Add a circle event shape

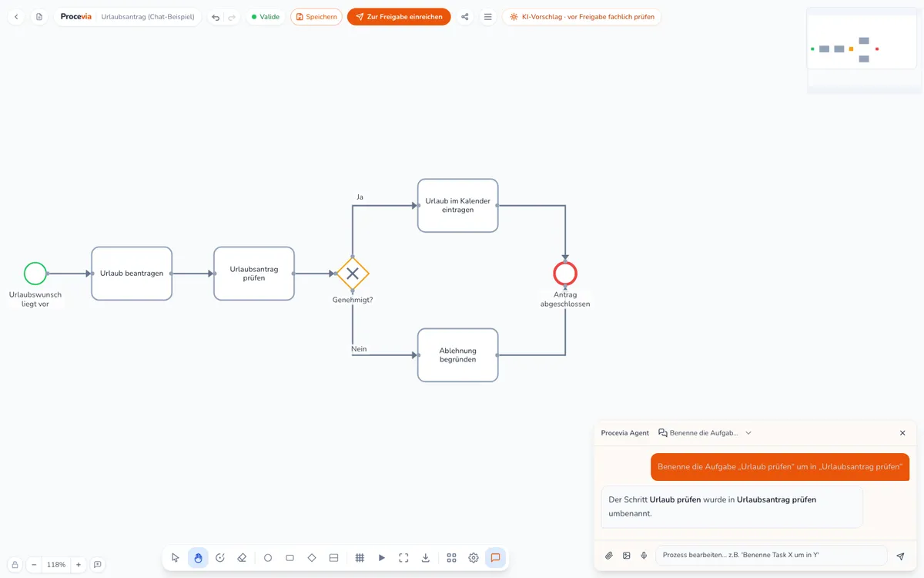pyautogui.click(x=268, y=558)
